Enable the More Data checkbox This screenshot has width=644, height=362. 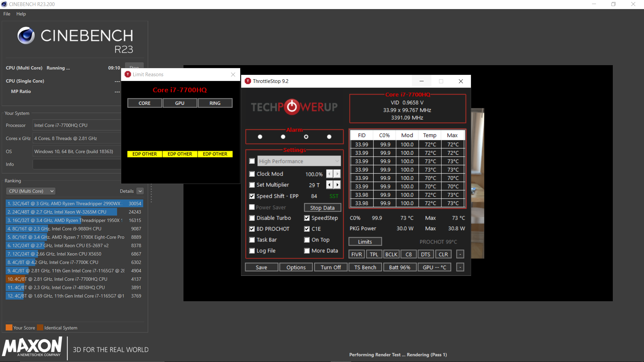coord(307,251)
